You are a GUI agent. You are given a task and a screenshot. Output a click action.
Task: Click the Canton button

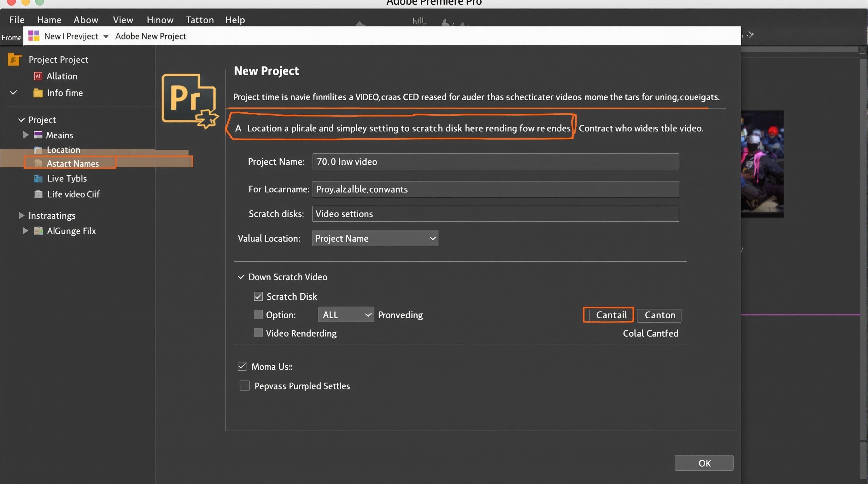tap(659, 315)
